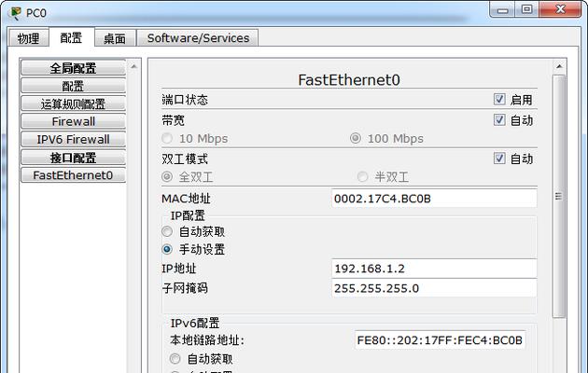Open the 运算规则配置 button
588x373 pixels.
(73, 104)
